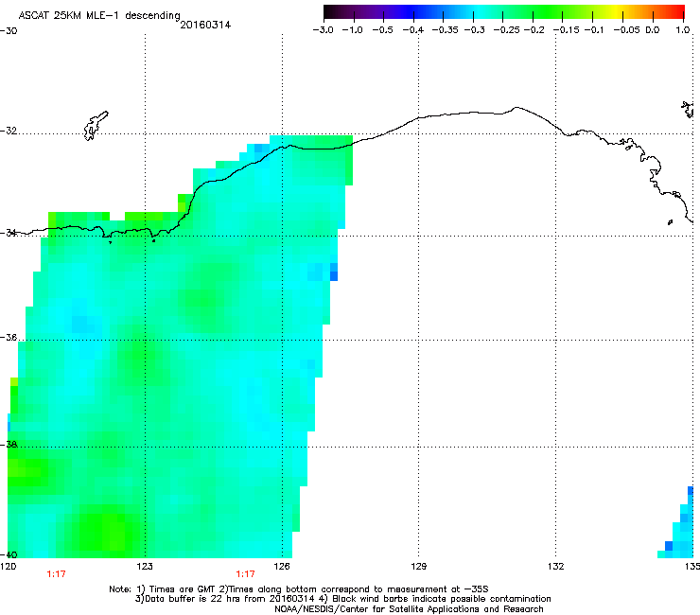700x615 pixels.
Task: Click the red '1:17' time nearest longitude 126
Action: 246,574
